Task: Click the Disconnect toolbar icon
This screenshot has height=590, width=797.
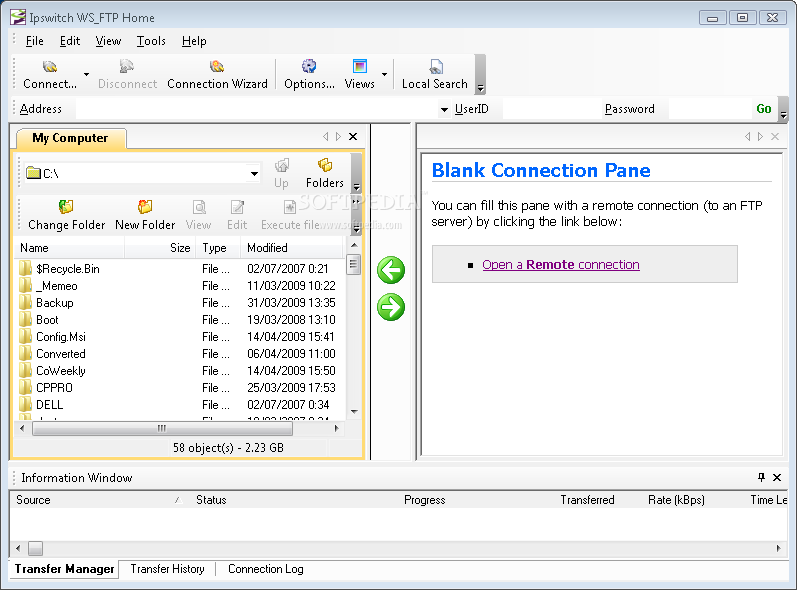Action: pos(127,67)
